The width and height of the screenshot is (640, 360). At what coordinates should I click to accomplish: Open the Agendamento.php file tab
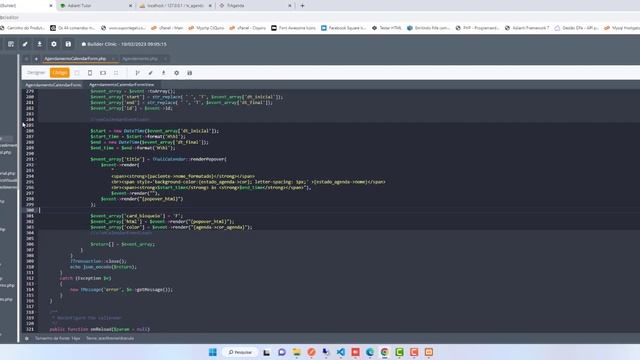pos(140,59)
